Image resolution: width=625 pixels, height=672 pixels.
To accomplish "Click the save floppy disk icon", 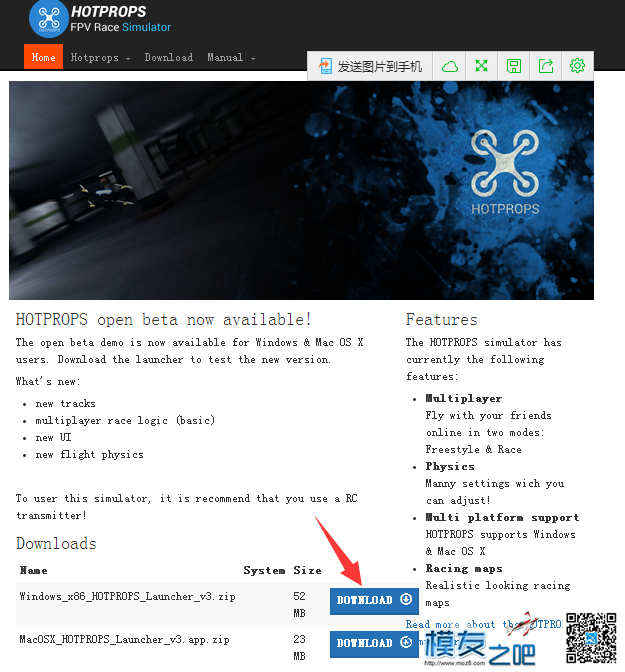I will (514, 66).
